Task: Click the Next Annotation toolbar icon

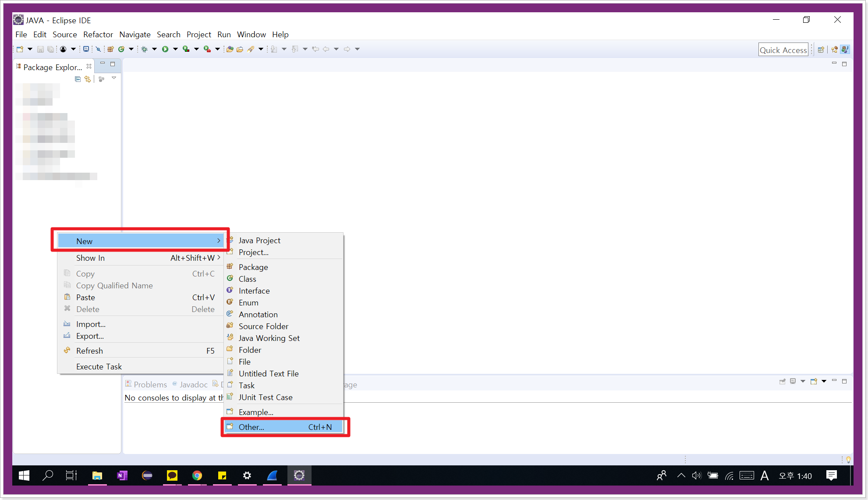Action: pyautogui.click(x=274, y=49)
